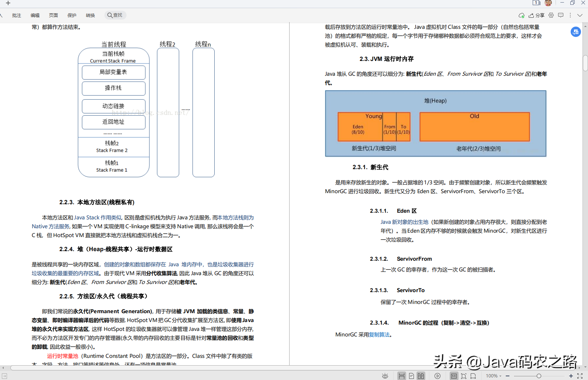Click the 局部变量表 box in stack diagram
The height and width of the screenshot is (380, 588).
coord(114,72)
